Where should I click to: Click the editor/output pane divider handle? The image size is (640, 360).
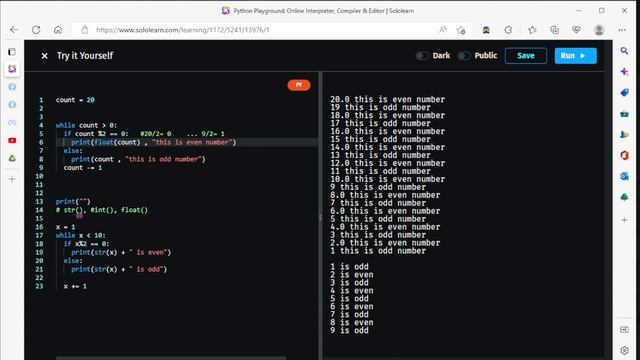click(320, 218)
